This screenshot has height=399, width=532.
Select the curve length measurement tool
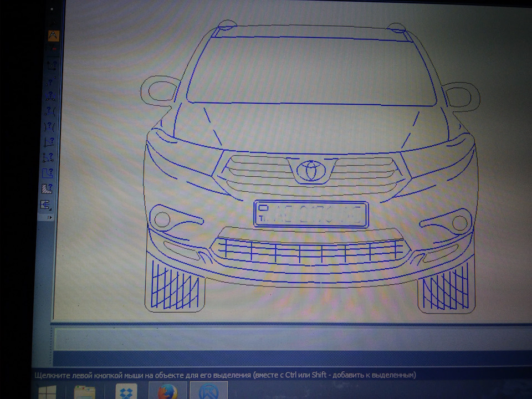pyautogui.click(x=48, y=173)
